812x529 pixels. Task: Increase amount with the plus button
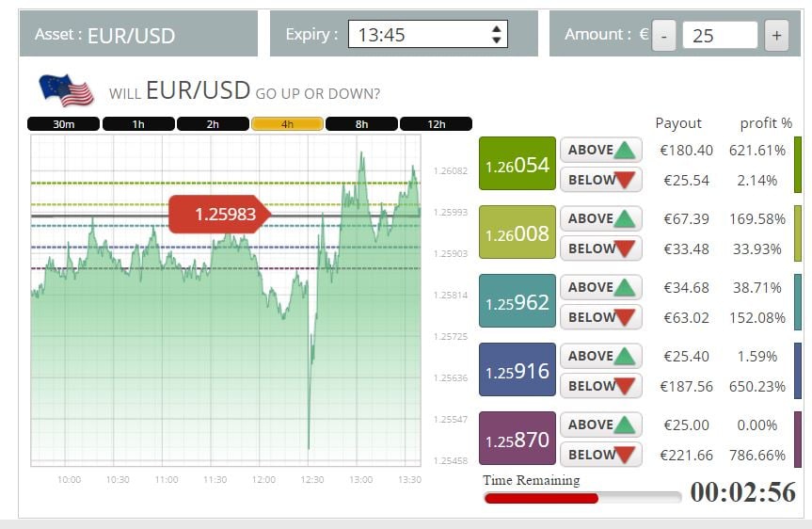pos(776,35)
